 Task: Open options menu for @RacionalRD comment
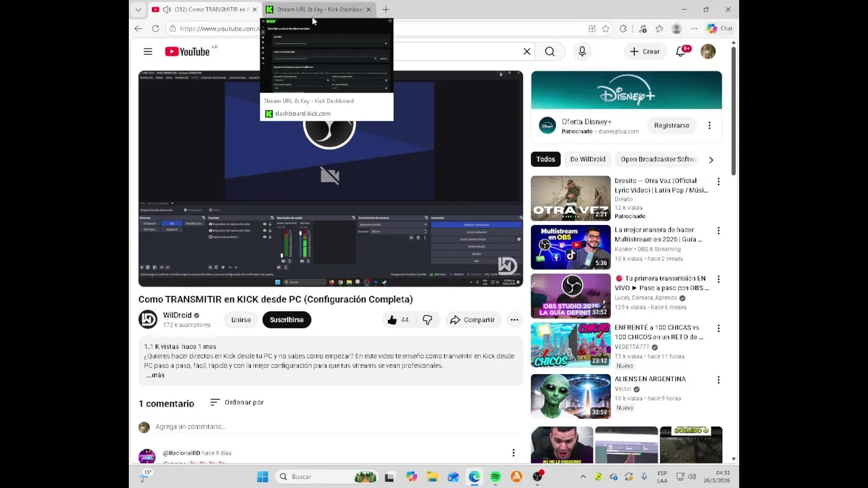(x=513, y=453)
